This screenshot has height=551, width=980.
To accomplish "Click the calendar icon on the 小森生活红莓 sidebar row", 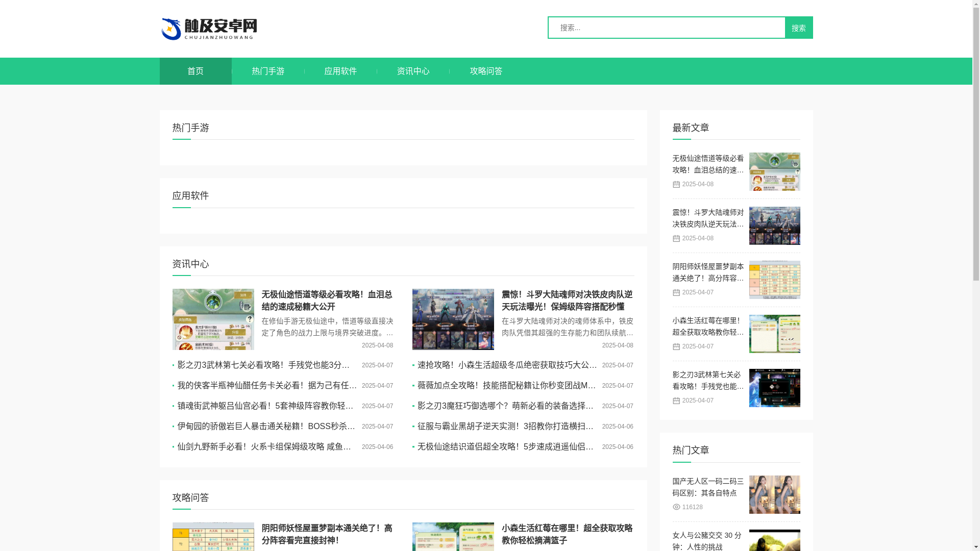I will 676,347.
